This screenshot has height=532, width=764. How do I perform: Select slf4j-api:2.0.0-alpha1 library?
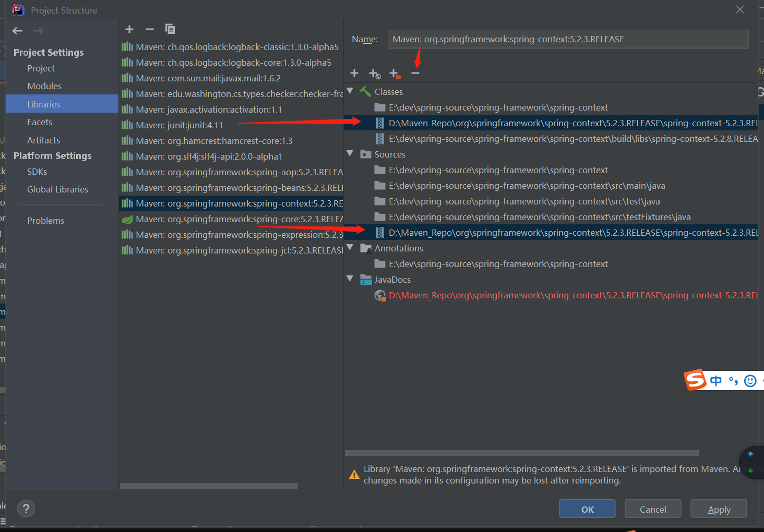point(231,156)
